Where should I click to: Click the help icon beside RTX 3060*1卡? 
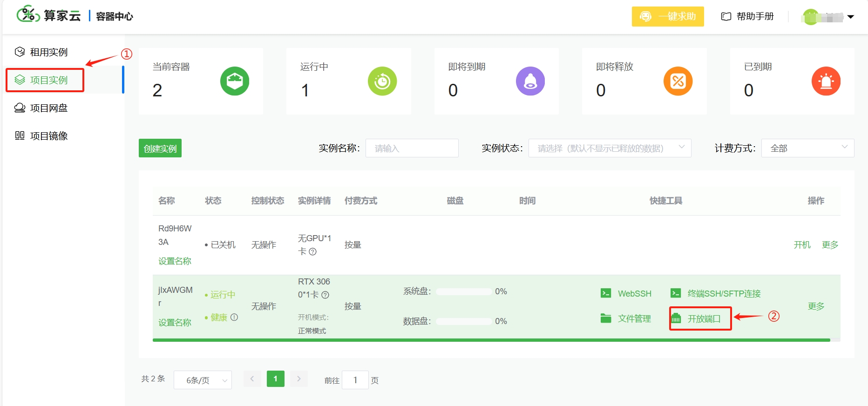(x=325, y=295)
